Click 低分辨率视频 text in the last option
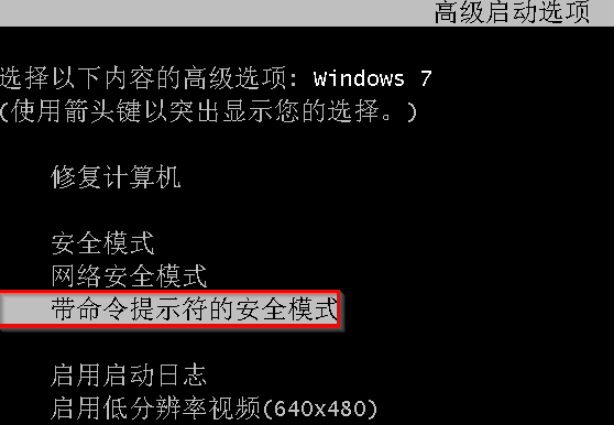The width and height of the screenshot is (616, 426). tap(182, 408)
